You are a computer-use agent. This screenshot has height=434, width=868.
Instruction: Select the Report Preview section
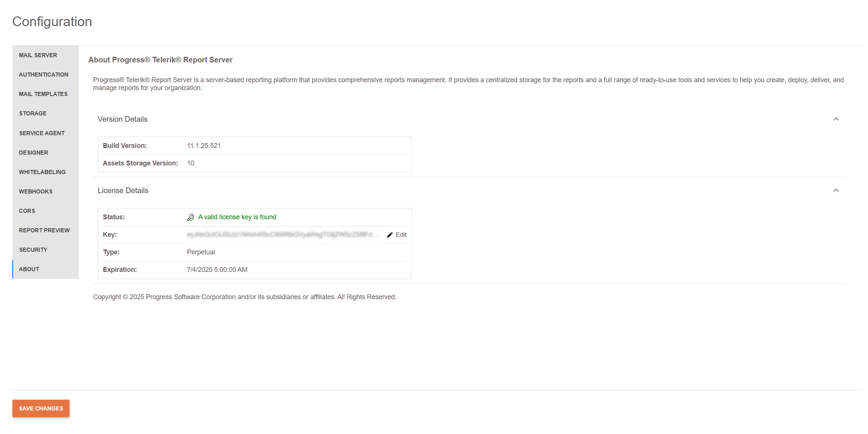tap(44, 230)
